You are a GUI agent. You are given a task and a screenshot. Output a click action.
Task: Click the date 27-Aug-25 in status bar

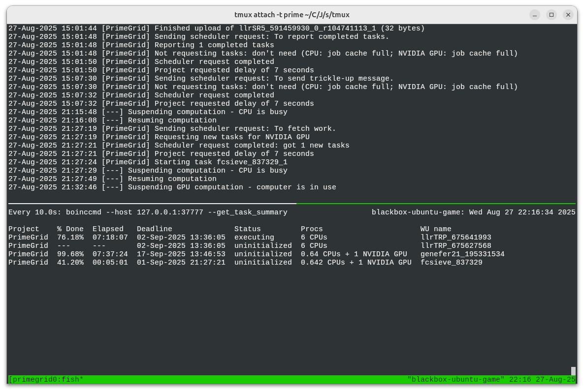(x=554, y=379)
